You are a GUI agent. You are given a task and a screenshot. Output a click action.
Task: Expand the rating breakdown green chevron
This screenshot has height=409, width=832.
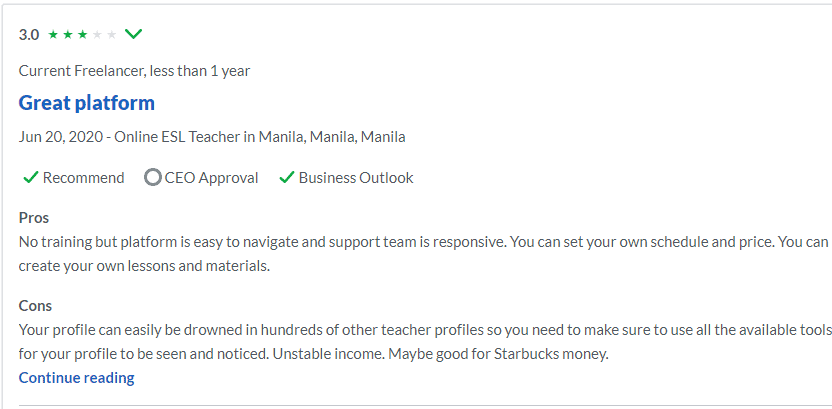tap(133, 34)
